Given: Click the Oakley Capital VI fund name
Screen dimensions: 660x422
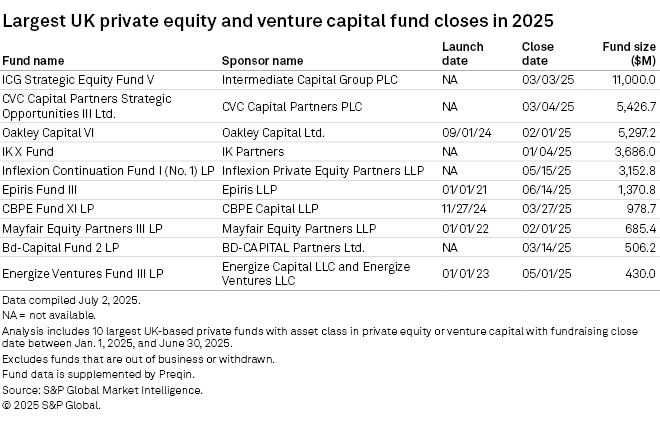Looking at the screenshot, I should (x=46, y=131).
